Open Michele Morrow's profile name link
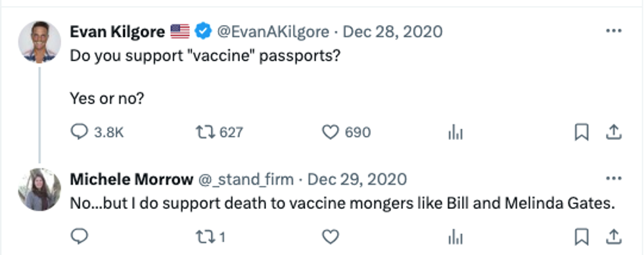 [131, 179]
